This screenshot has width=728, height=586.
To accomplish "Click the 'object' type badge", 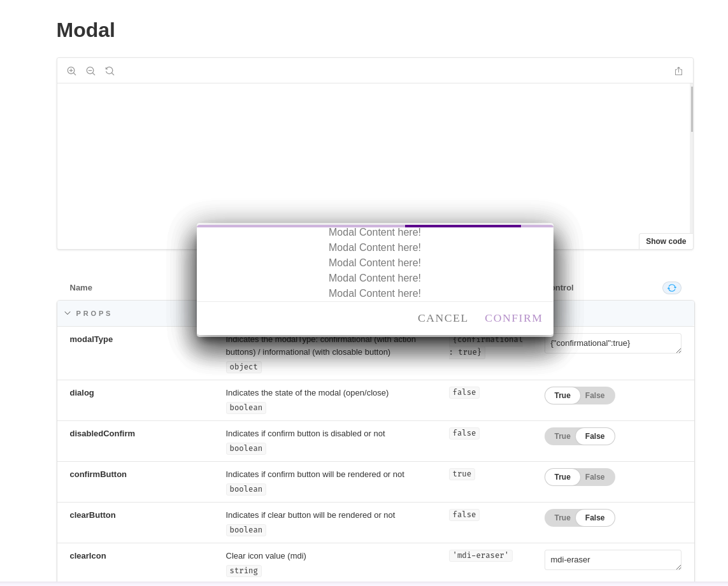I will 244,367.
